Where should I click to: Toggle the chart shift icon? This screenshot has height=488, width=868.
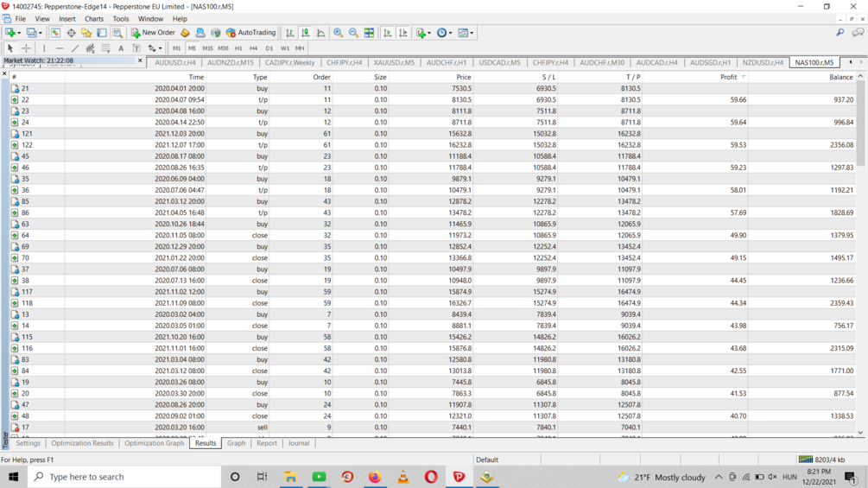403,33
